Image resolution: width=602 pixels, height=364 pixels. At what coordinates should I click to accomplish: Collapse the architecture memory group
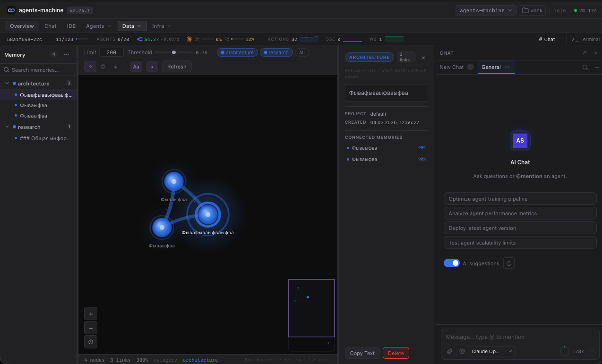click(x=8, y=83)
